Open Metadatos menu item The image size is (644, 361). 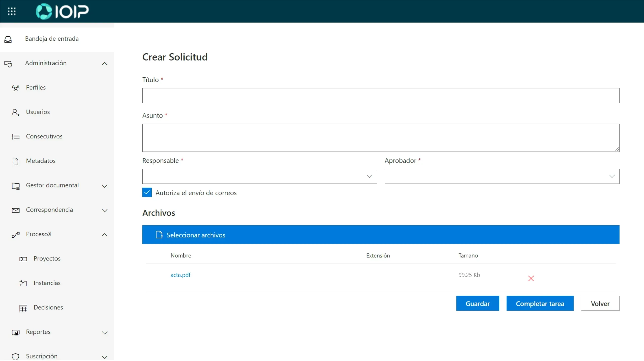pyautogui.click(x=41, y=161)
